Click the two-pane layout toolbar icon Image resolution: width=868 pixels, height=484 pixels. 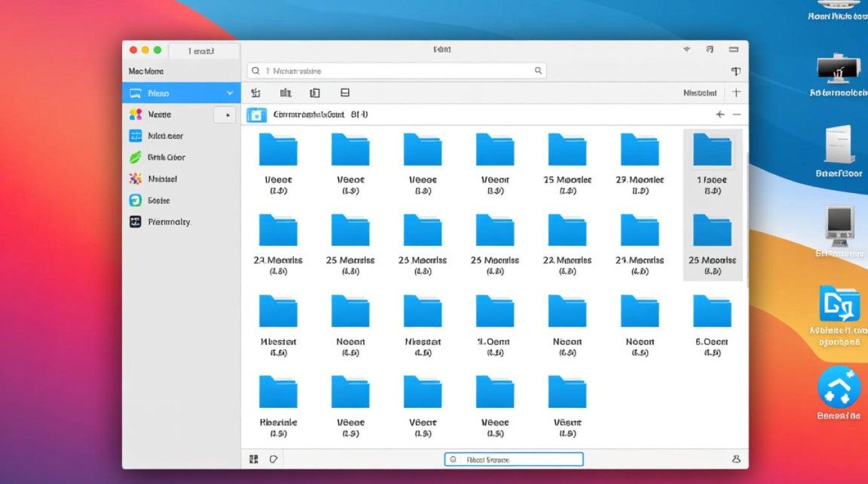[315, 93]
